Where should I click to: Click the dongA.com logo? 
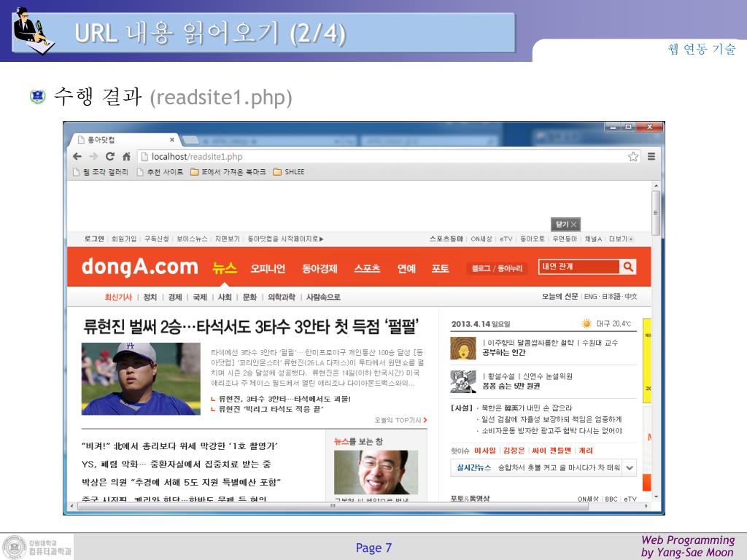click(139, 267)
